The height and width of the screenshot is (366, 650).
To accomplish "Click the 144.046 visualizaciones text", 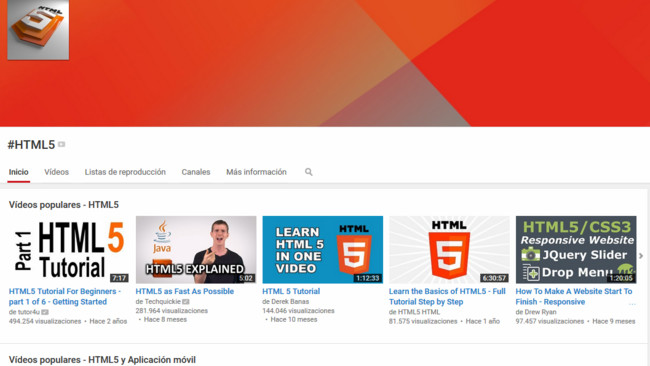I will [x=298, y=310].
